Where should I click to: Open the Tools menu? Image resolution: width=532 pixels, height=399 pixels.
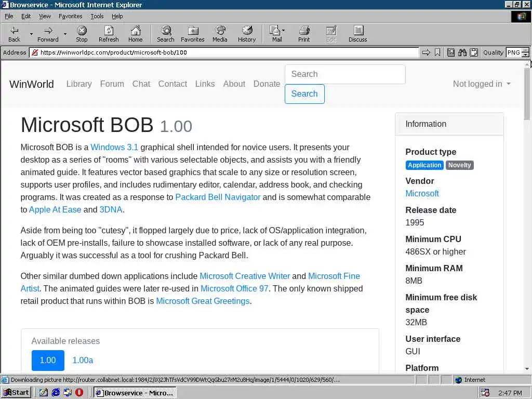click(97, 16)
